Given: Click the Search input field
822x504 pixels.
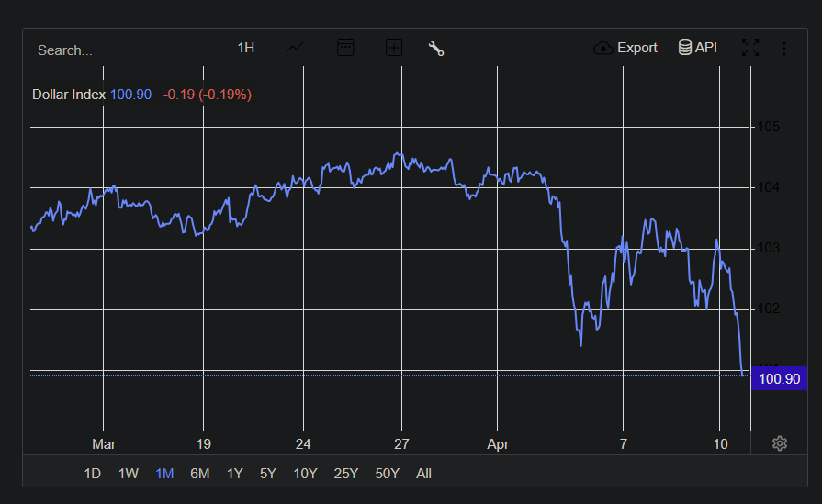Looking at the screenshot, I should click(120, 50).
